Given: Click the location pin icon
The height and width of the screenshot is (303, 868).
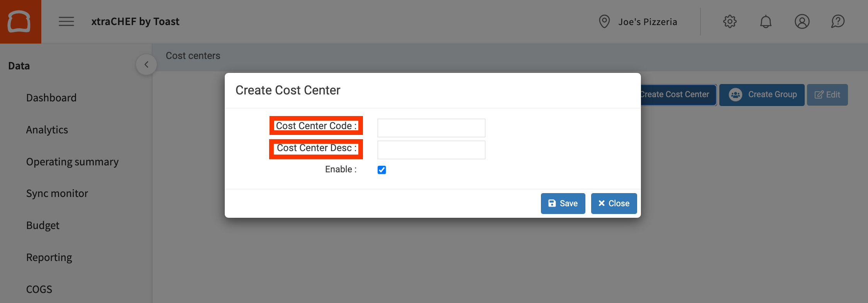Looking at the screenshot, I should click(604, 22).
